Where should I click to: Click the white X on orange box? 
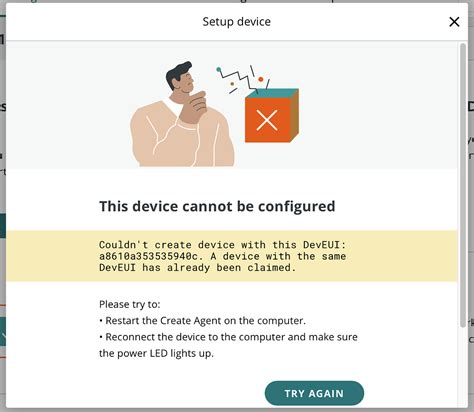[267, 120]
